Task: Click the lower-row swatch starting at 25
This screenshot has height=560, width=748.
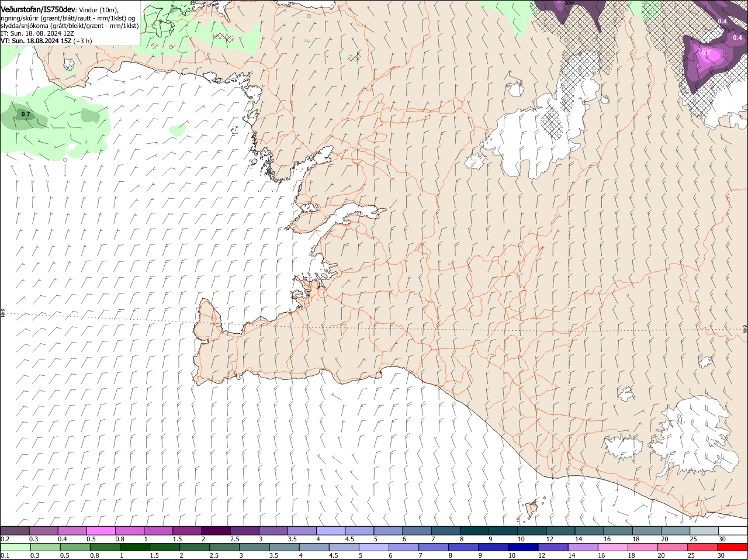Action: click(x=703, y=547)
